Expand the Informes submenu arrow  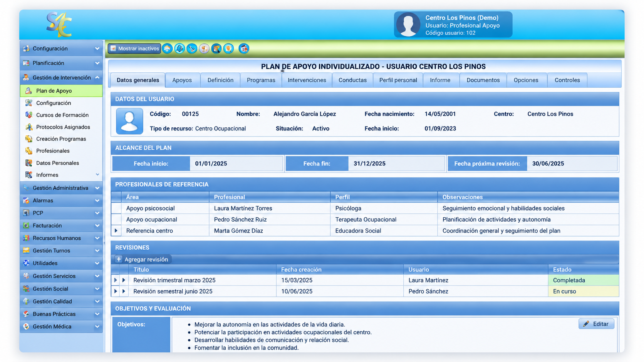point(97,175)
